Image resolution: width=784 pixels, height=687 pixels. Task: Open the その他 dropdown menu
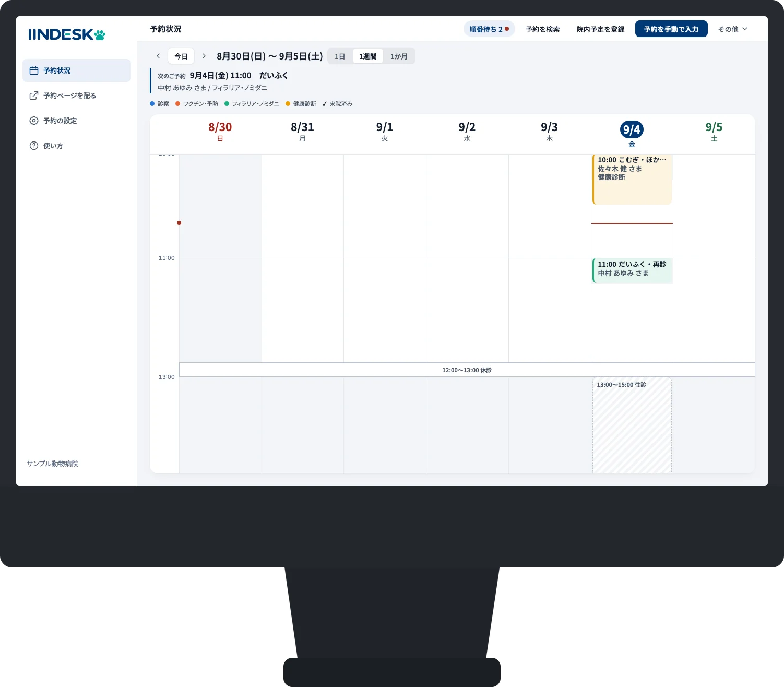(733, 29)
